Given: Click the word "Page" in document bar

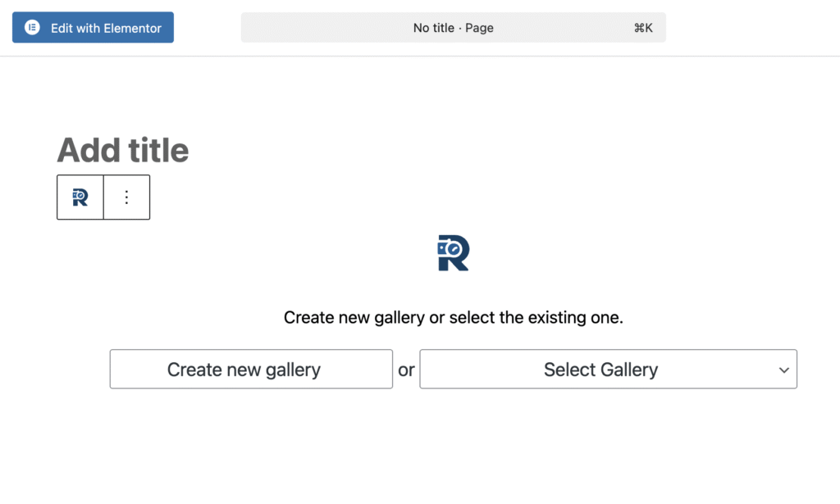Looking at the screenshot, I should pos(479,28).
